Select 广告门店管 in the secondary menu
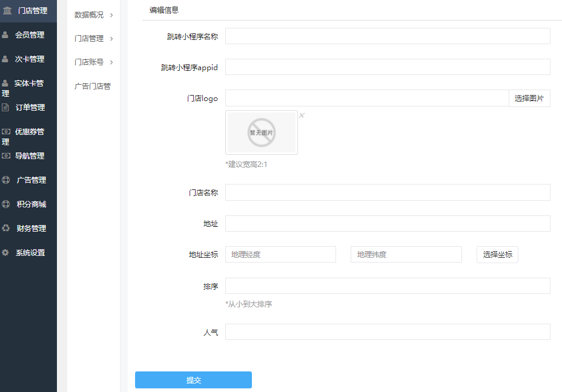Screen dimensions: 562x392 [93, 87]
